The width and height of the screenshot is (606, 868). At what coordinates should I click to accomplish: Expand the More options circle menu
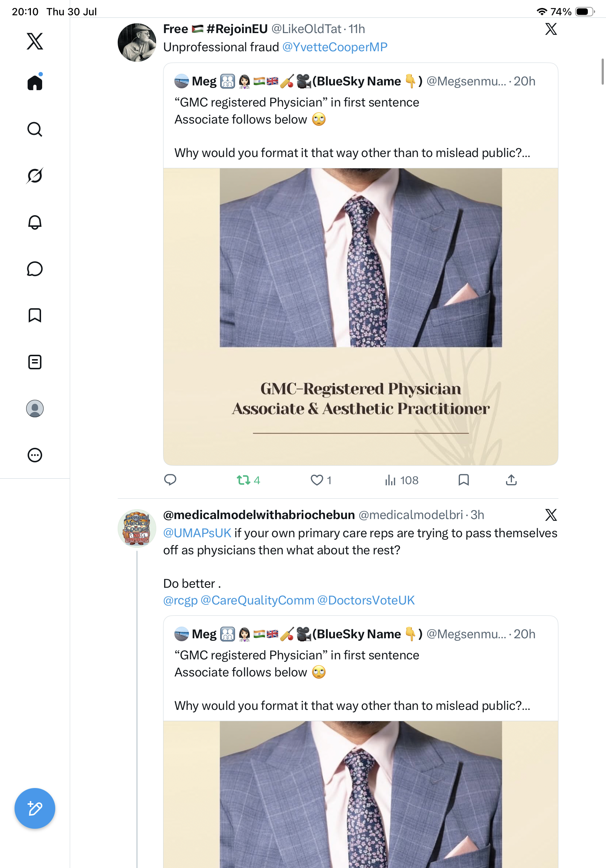click(x=35, y=455)
